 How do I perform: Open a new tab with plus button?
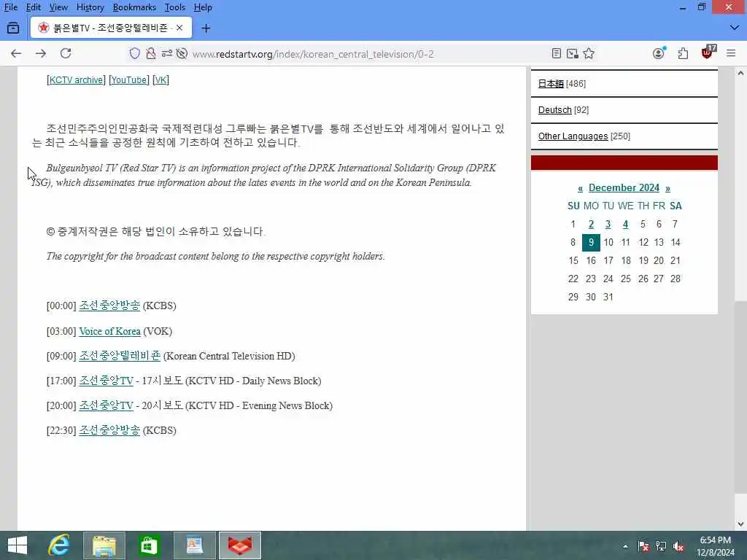206,28
